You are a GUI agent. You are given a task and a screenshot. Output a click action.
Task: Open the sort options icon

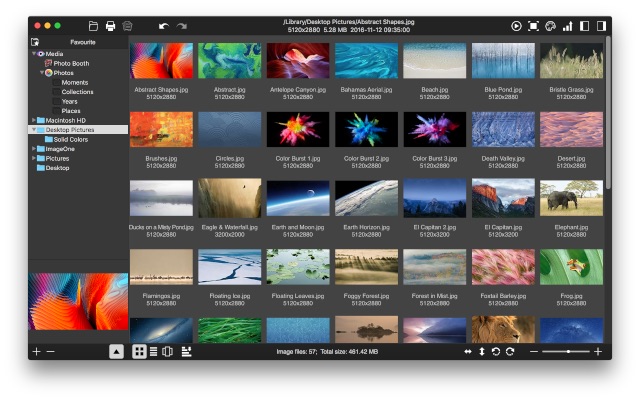[x=187, y=351]
